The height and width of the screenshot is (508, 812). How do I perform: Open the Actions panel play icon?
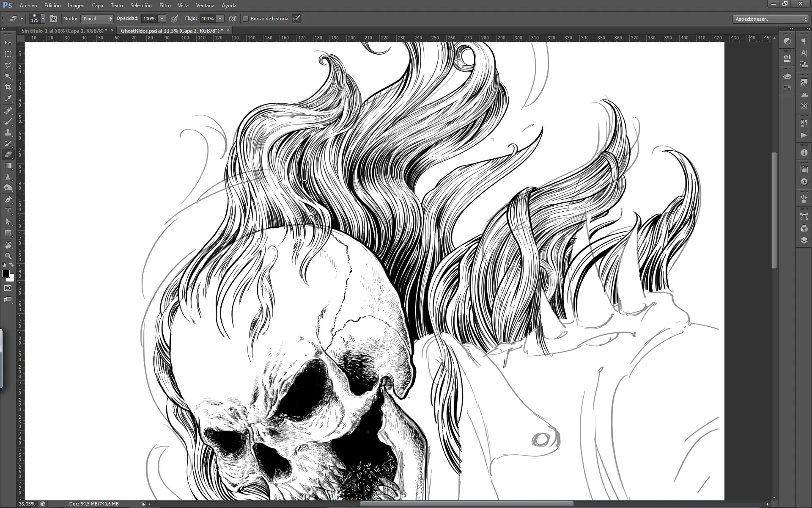pyautogui.click(x=804, y=135)
